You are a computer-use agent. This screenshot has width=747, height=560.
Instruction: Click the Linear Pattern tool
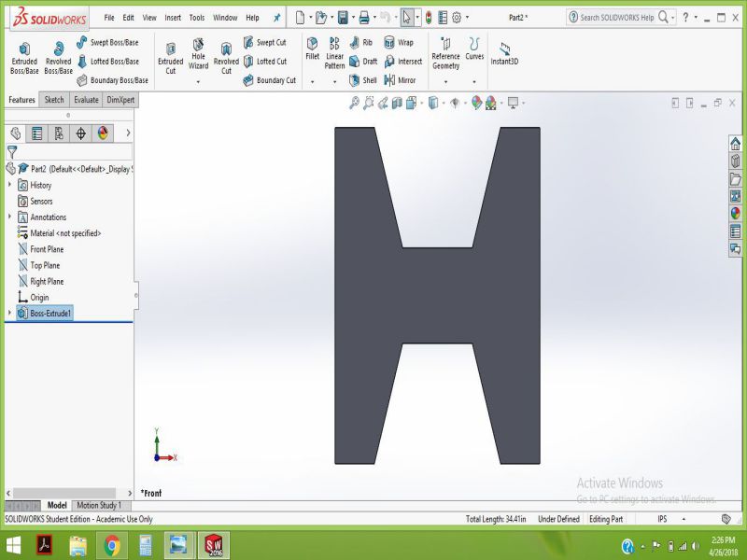[334, 53]
